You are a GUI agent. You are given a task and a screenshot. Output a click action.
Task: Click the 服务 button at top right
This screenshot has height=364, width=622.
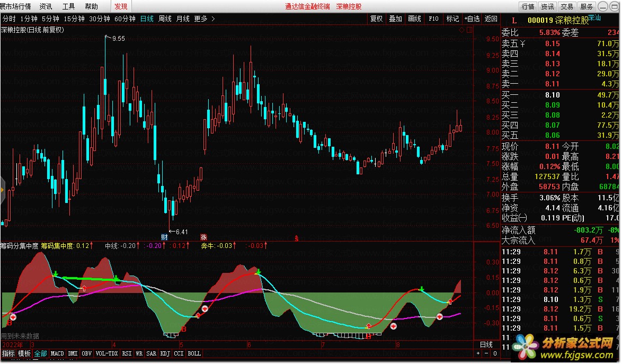point(587,6)
